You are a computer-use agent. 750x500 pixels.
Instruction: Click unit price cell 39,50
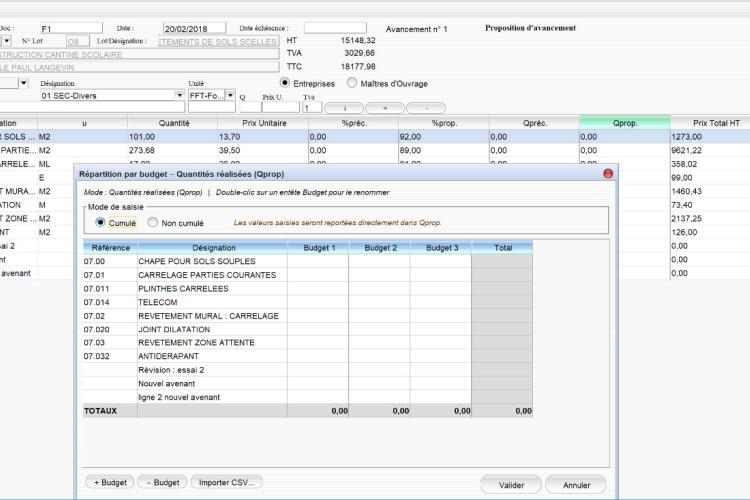coord(263,150)
